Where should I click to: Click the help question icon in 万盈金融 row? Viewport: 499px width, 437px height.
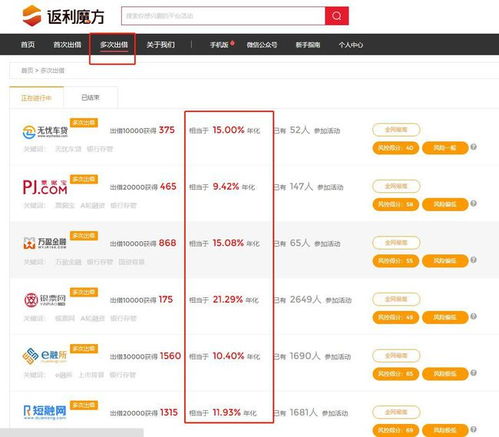click(473, 260)
